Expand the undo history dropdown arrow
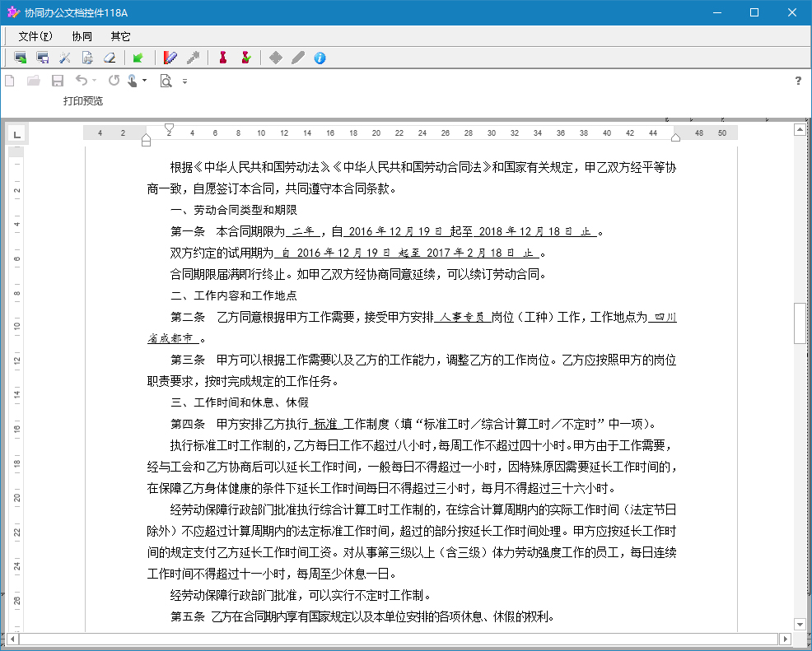This screenshot has height=651, width=812. coord(94,80)
